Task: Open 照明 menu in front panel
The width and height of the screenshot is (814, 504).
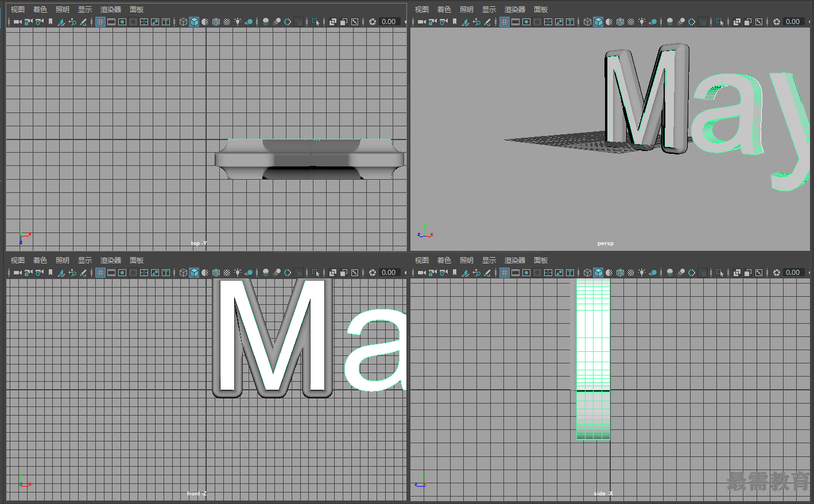Action: tap(63, 261)
